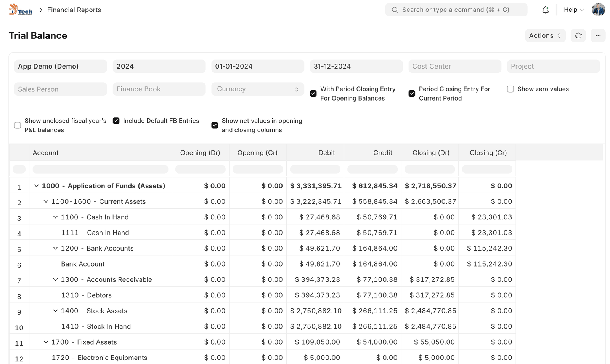610x364 pixels.
Task: Collapse the 1000 Application of Funds row
Action: (x=37, y=186)
